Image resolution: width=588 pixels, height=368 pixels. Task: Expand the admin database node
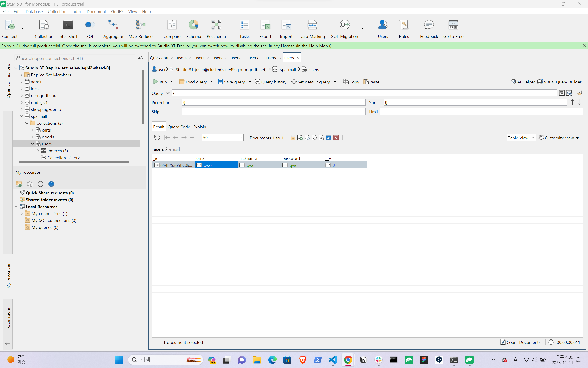point(22,82)
